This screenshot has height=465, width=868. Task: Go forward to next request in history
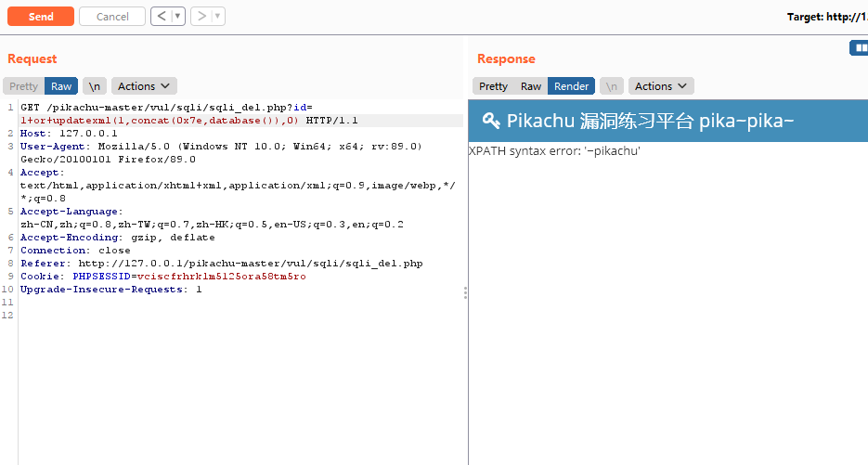pyautogui.click(x=201, y=17)
